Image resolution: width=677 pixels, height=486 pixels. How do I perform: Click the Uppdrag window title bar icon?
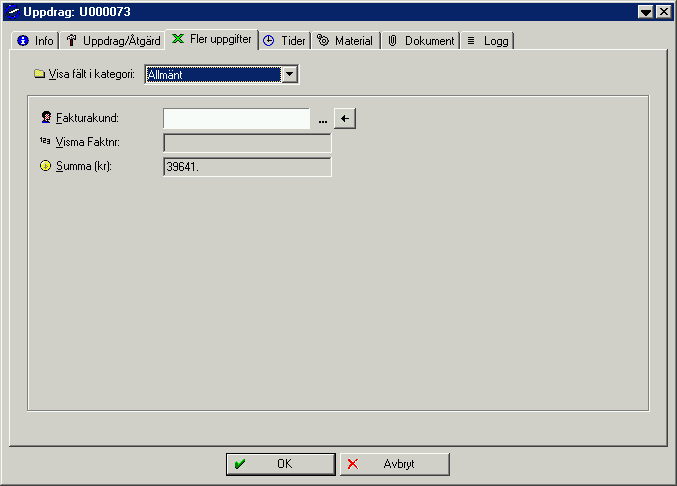click(12, 12)
